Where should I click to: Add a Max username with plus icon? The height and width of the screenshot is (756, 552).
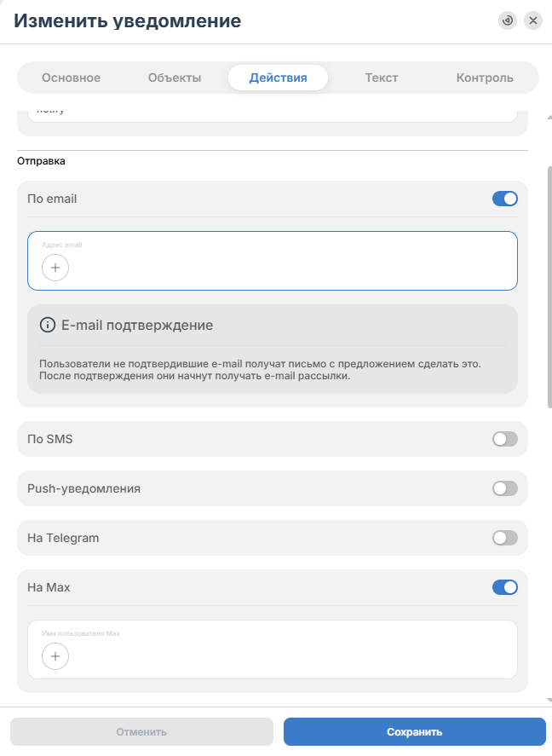(55, 656)
